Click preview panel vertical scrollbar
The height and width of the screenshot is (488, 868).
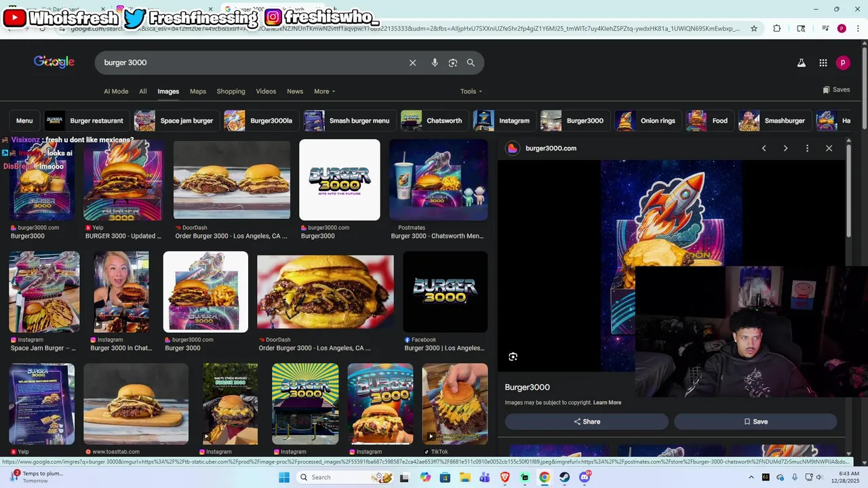(849, 190)
